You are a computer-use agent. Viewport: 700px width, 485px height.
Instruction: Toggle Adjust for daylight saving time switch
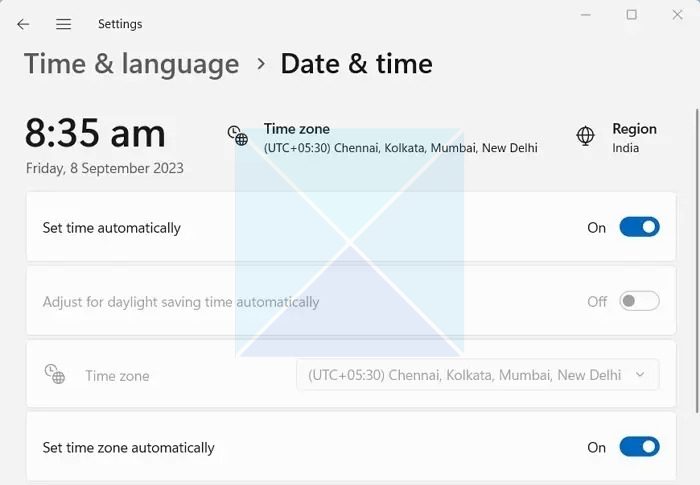coord(639,301)
